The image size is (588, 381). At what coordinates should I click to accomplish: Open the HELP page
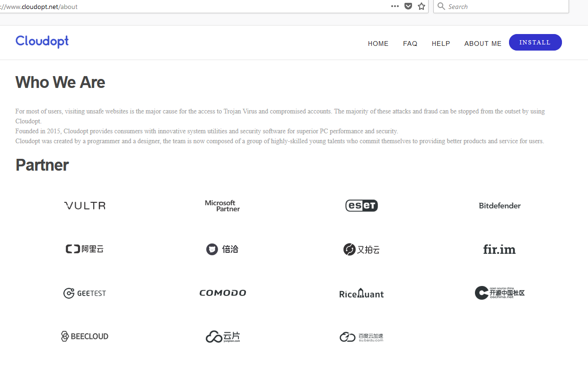(441, 43)
